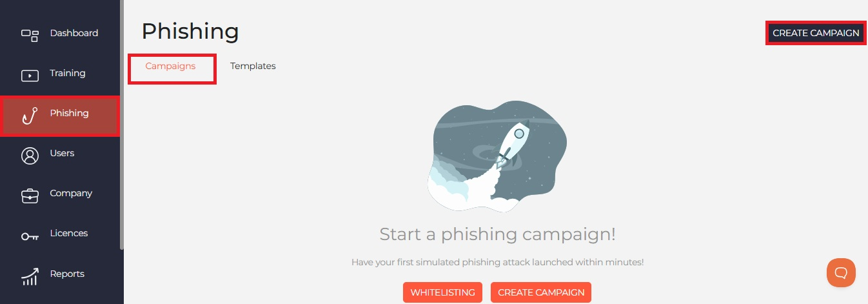Click the Dashboard grid icon
Image resolution: width=868 pixels, height=304 pixels.
tap(30, 34)
